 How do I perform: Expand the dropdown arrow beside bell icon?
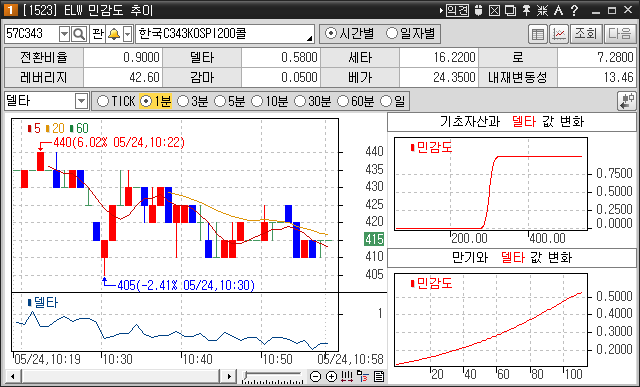click(x=128, y=34)
